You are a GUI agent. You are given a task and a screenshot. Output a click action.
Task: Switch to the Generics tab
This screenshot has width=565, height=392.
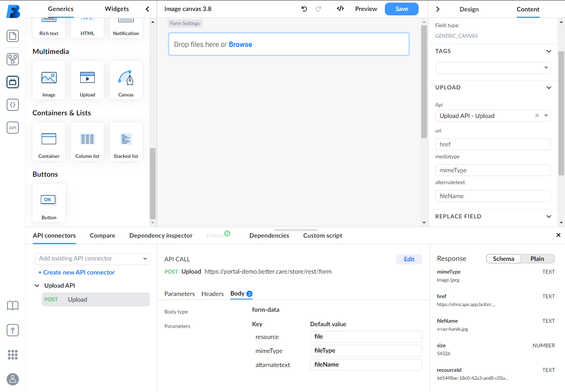click(x=61, y=9)
